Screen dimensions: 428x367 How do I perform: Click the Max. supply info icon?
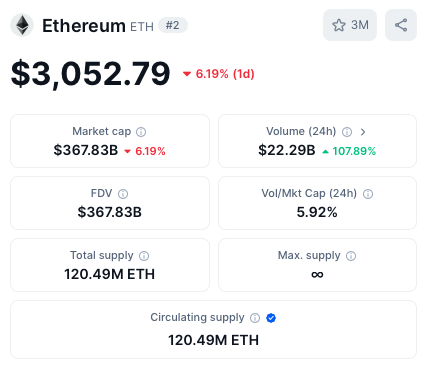351,256
